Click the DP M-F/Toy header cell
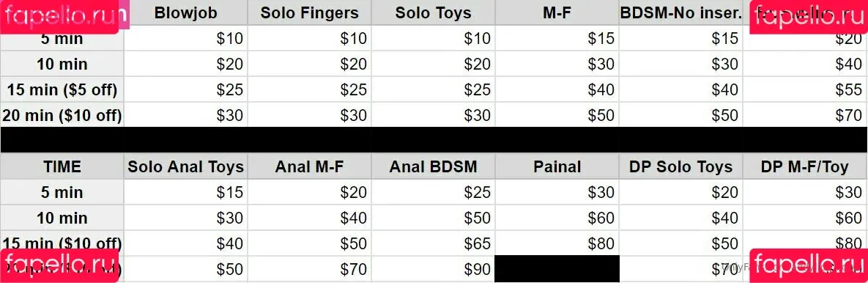Image resolution: width=868 pixels, height=283 pixels. coord(805,166)
